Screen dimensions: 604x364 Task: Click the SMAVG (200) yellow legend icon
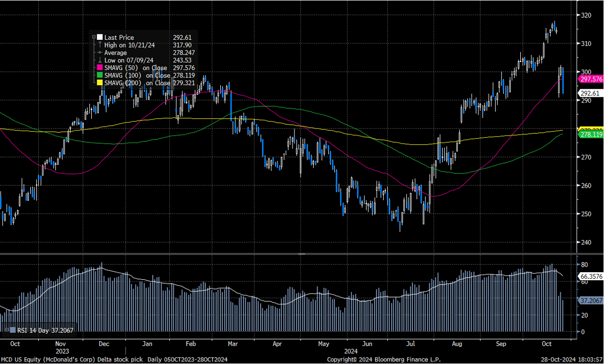(x=99, y=82)
